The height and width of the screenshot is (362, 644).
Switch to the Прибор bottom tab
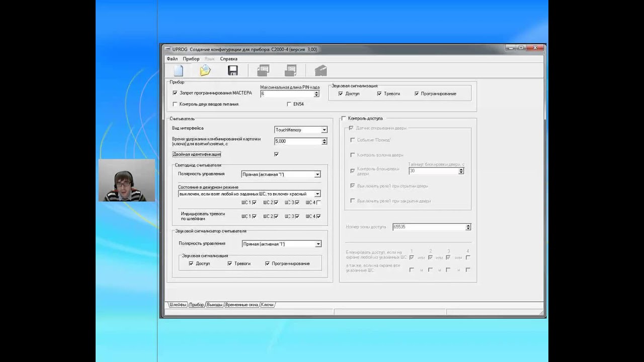(197, 305)
